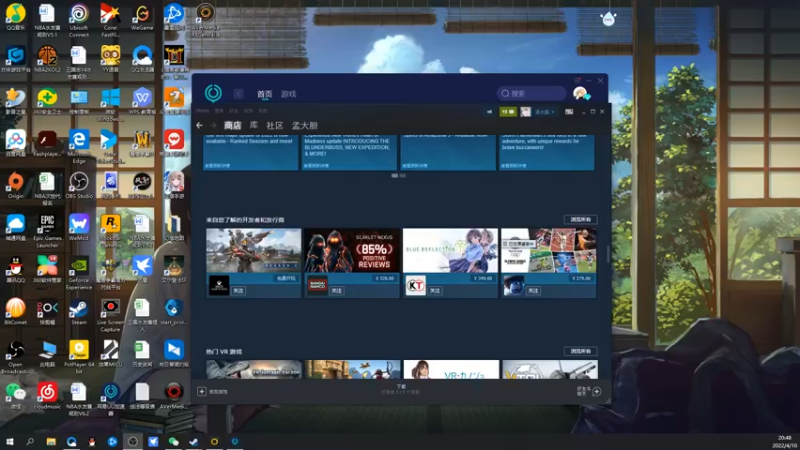
Task: Open File Explorer from the taskbar
Action: point(51,441)
